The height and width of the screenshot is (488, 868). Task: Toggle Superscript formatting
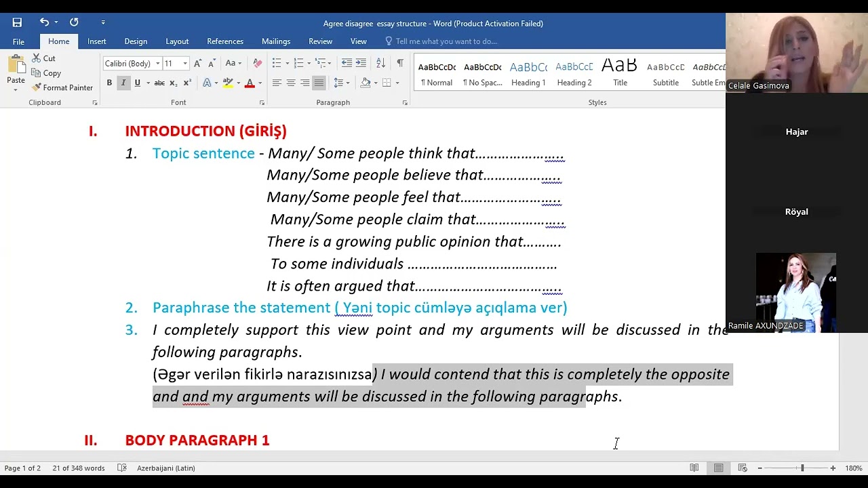(x=186, y=83)
